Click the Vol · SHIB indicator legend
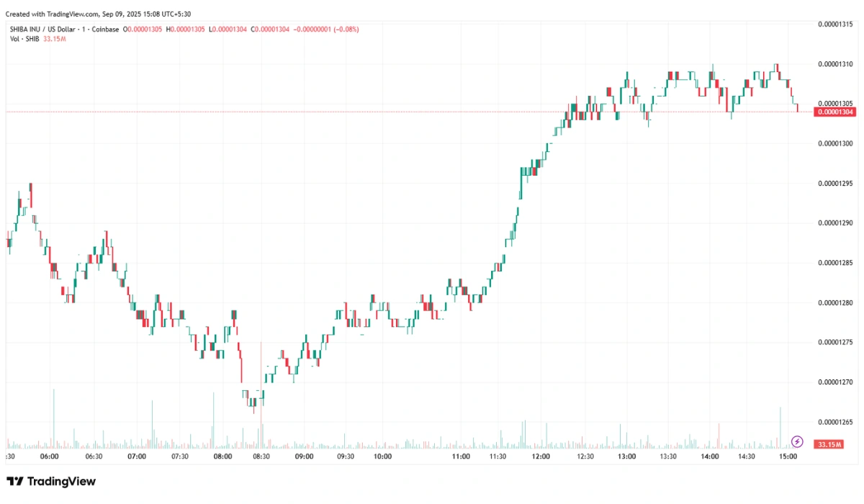 pyautogui.click(x=24, y=38)
